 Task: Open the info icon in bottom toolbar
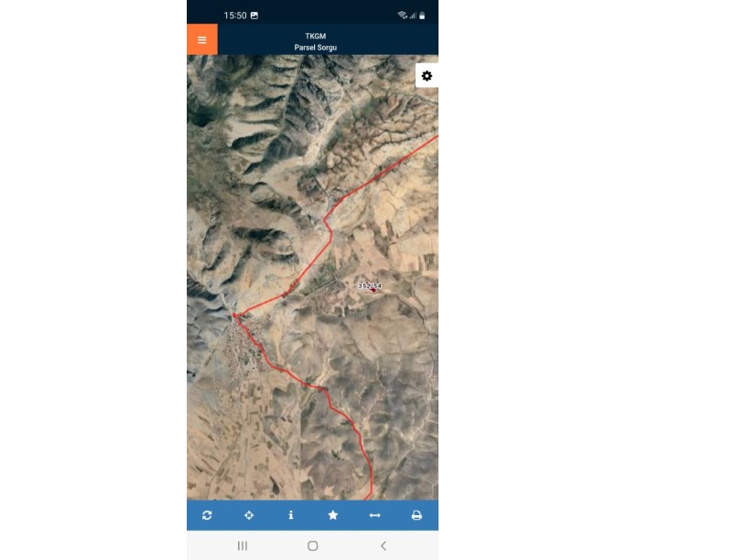(290, 515)
